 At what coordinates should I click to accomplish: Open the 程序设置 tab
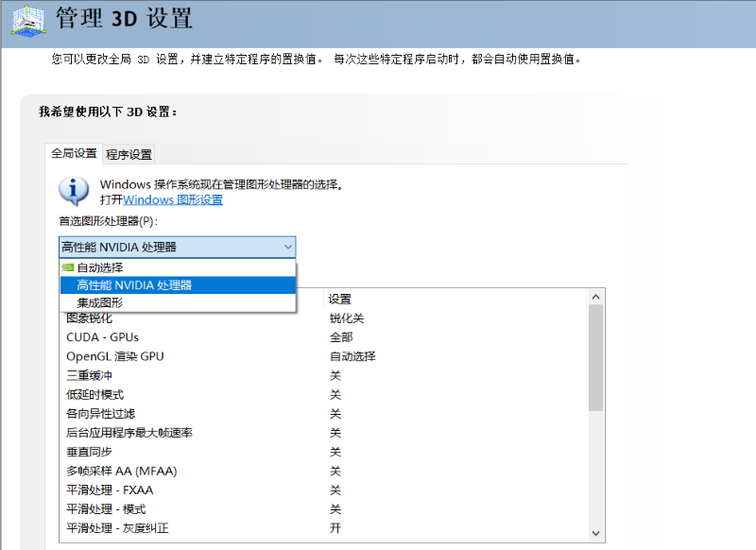129,154
